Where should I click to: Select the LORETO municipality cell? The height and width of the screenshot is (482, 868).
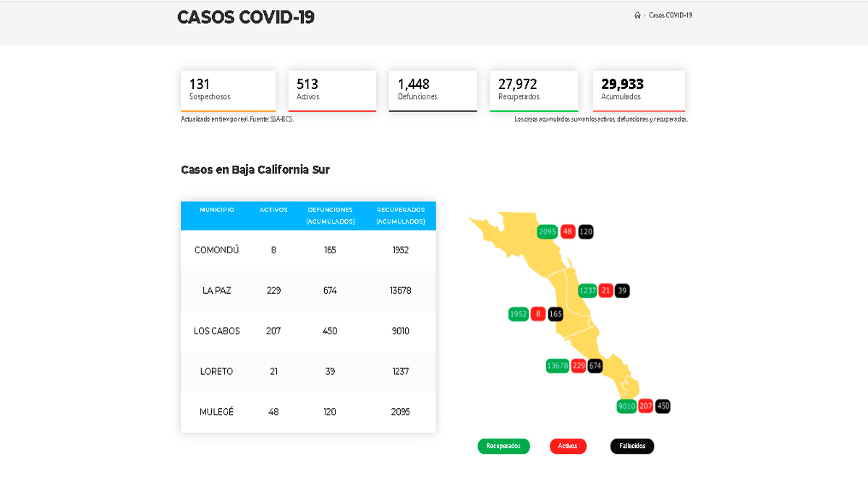[217, 371]
